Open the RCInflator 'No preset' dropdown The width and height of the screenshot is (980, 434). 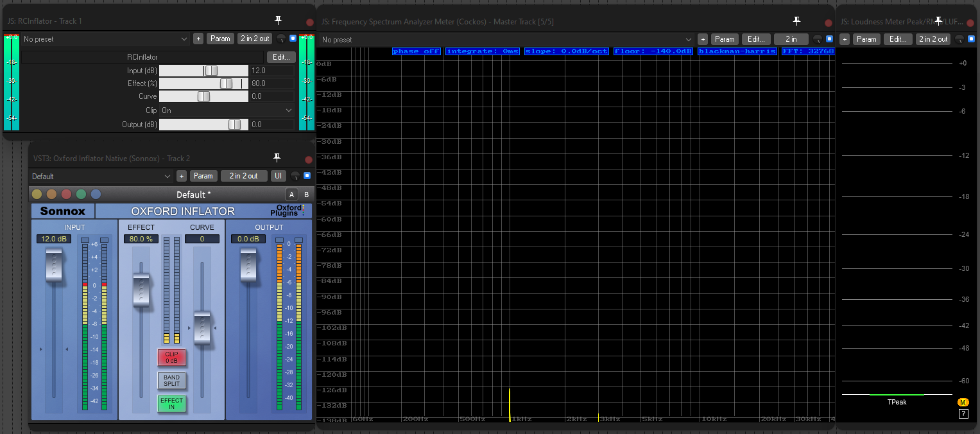pos(105,39)
